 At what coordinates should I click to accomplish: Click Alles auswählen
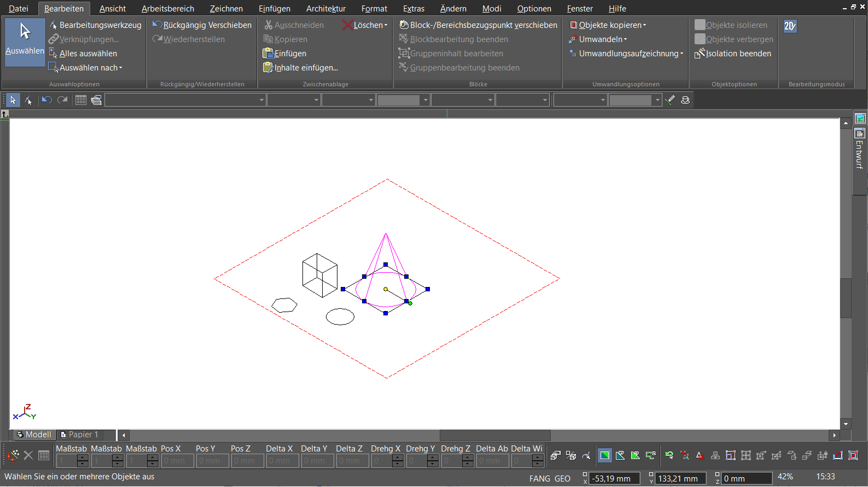(x=83, y=54)
